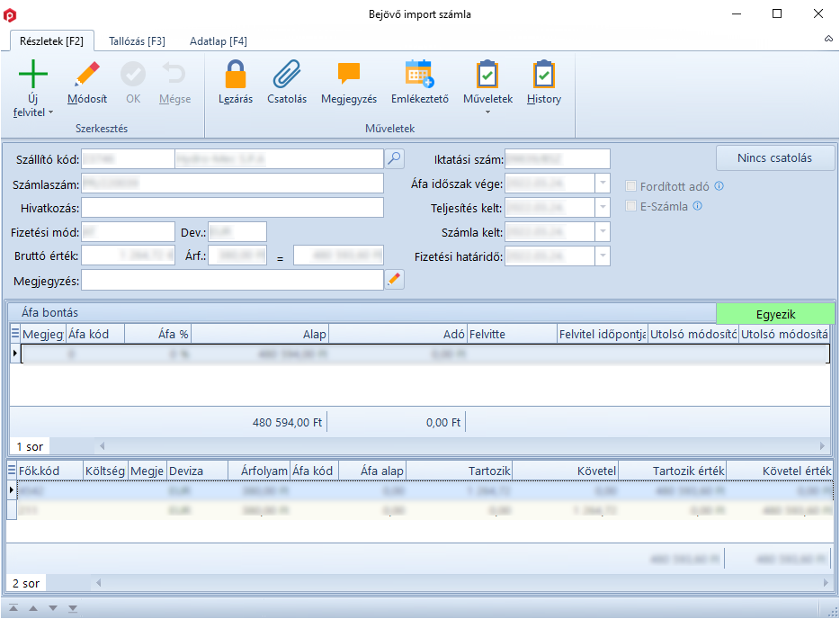Viewport: 840px width, 619px height.
Task: Click the Nincs csatolás button
Action: pyautogui.click(x=774, y=158)
